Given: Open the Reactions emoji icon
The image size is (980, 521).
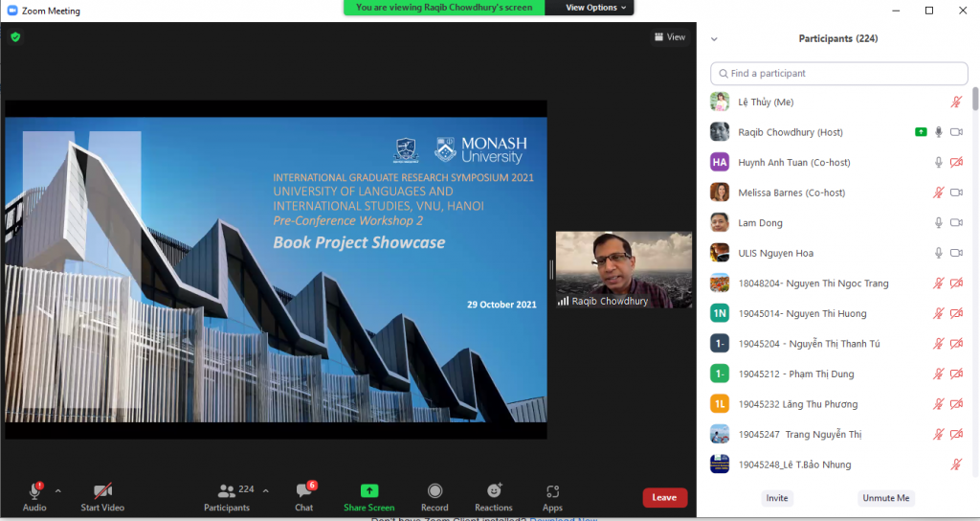Looking at the screenshot, I should (494, 491).
